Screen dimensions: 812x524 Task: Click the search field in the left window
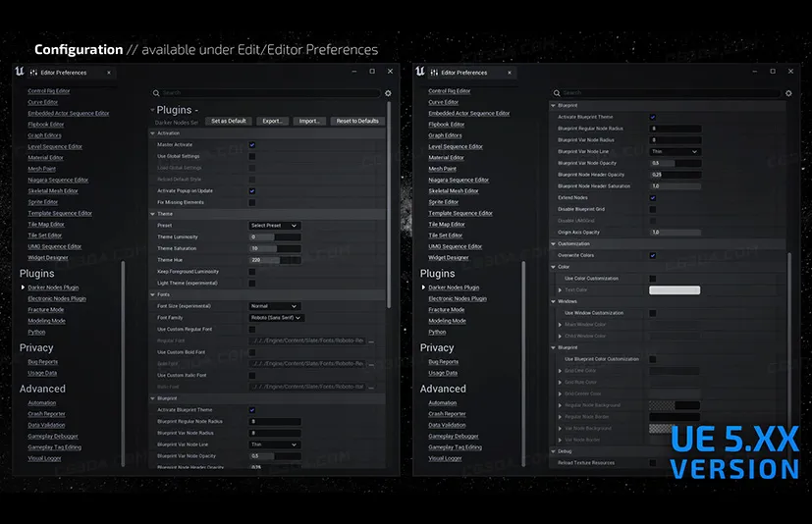266,93
